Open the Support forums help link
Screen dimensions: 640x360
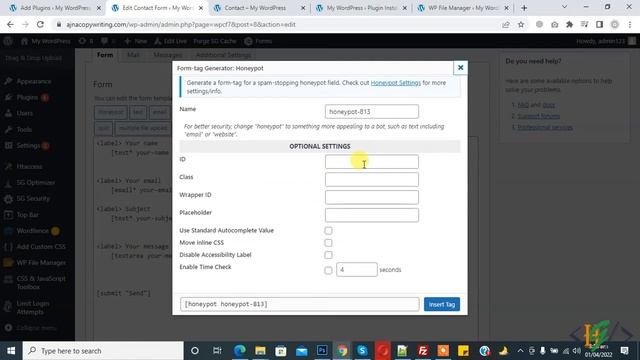click(x=538, y=116)
